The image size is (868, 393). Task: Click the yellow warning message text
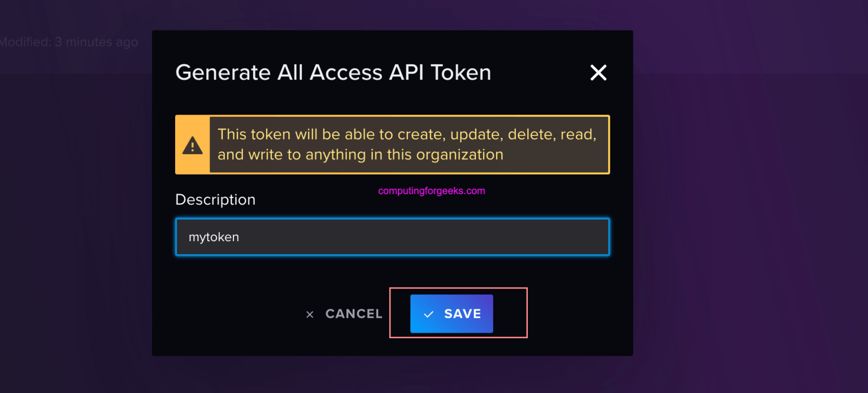click(407, 145)
